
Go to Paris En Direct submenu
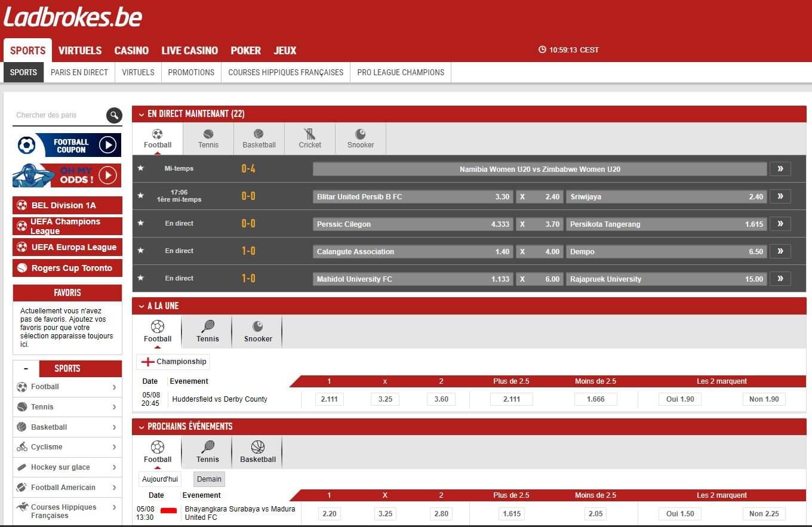point(79,72)
